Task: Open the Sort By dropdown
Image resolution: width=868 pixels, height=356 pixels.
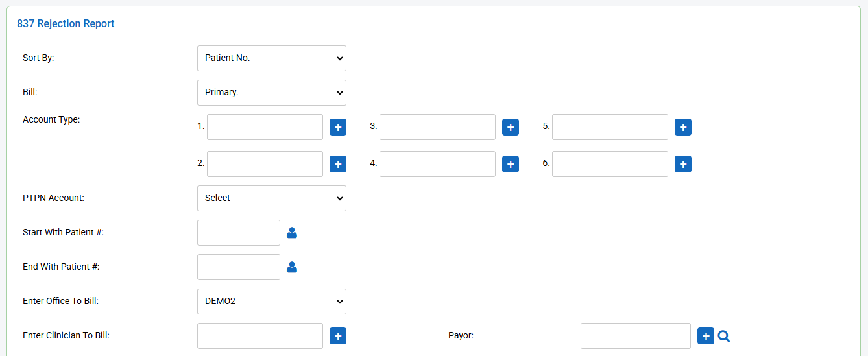Action: (271, 58)
